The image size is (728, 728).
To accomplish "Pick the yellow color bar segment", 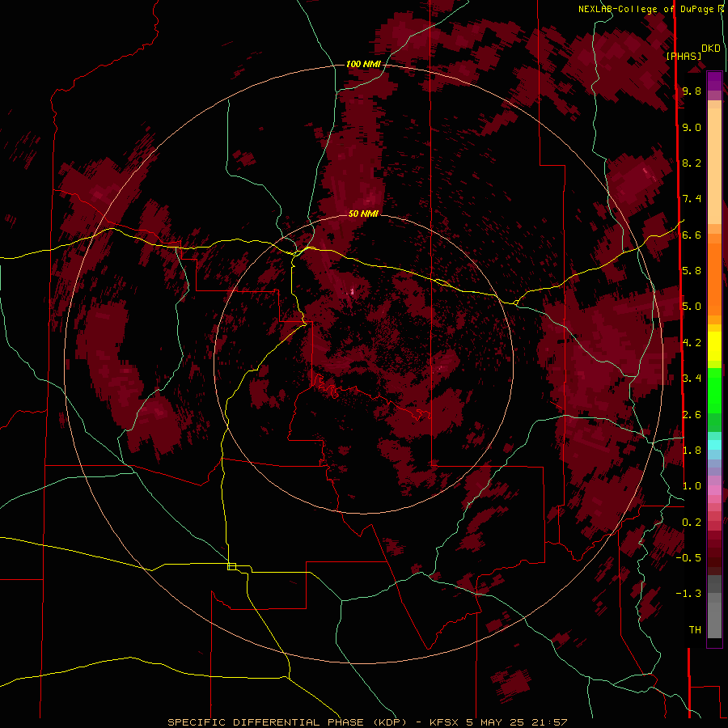I will [714, 346].
